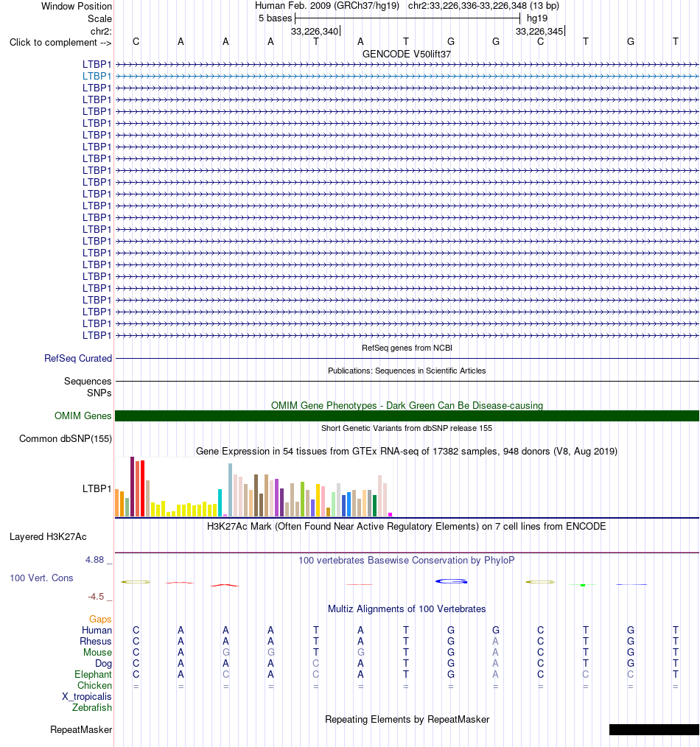Open GENCODE V50lift37 track title
This screenshot has height=747, width=700.
tap(407, 54)
